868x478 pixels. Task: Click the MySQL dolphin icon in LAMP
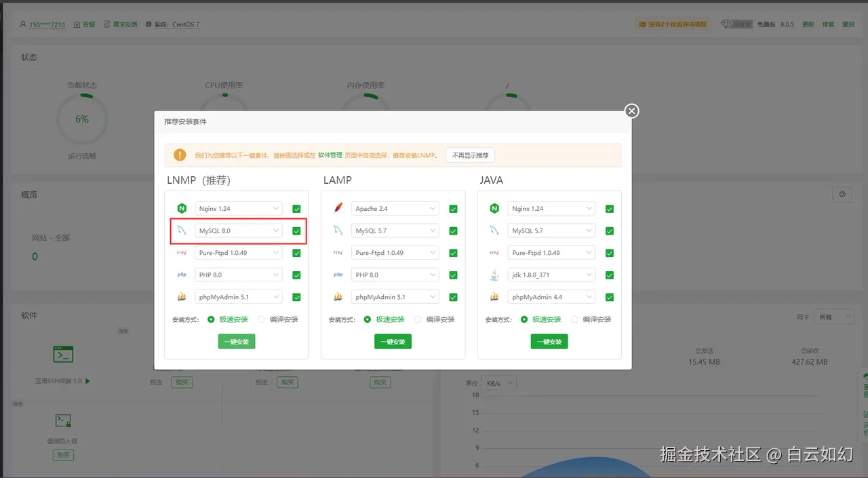click(338, 231)
